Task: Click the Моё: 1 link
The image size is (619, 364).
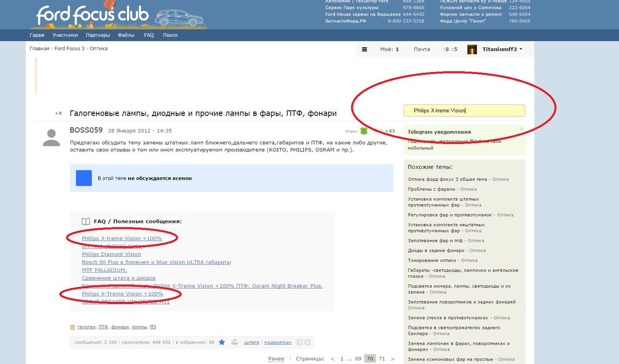Action: 390,49
